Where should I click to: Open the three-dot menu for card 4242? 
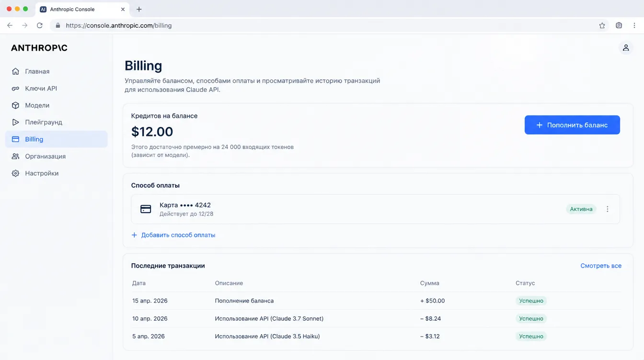(608, 209)
